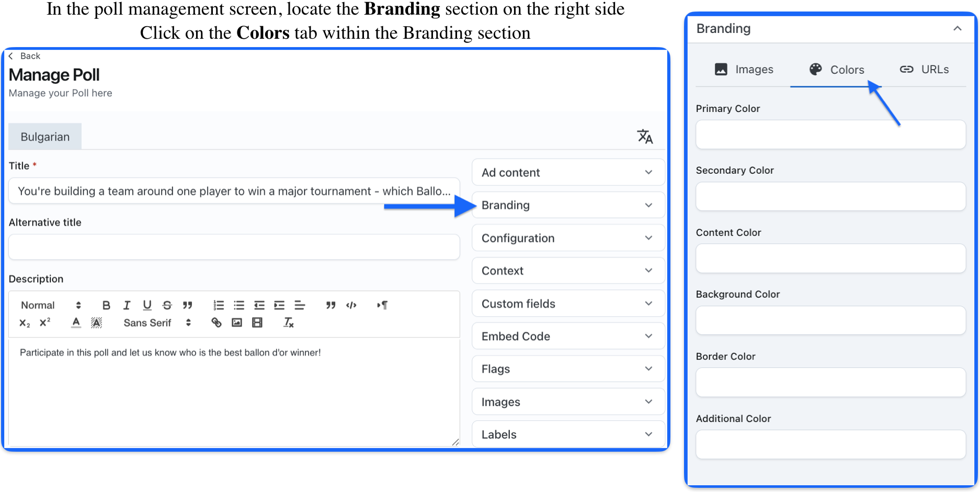Toggle bold formatting in the description editor
The image size is (980, 492).
[106, 305]
